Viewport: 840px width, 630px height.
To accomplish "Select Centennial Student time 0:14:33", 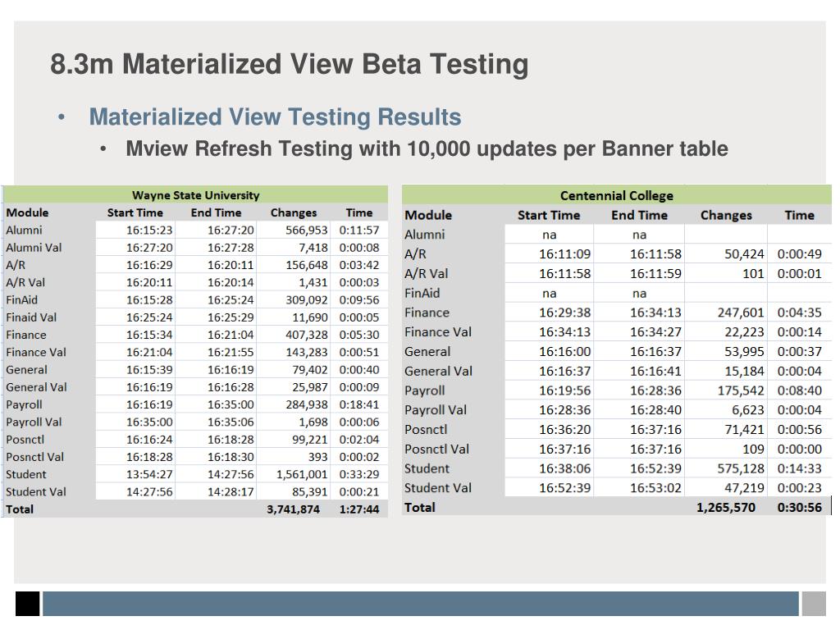I will (x=799, y=468).
